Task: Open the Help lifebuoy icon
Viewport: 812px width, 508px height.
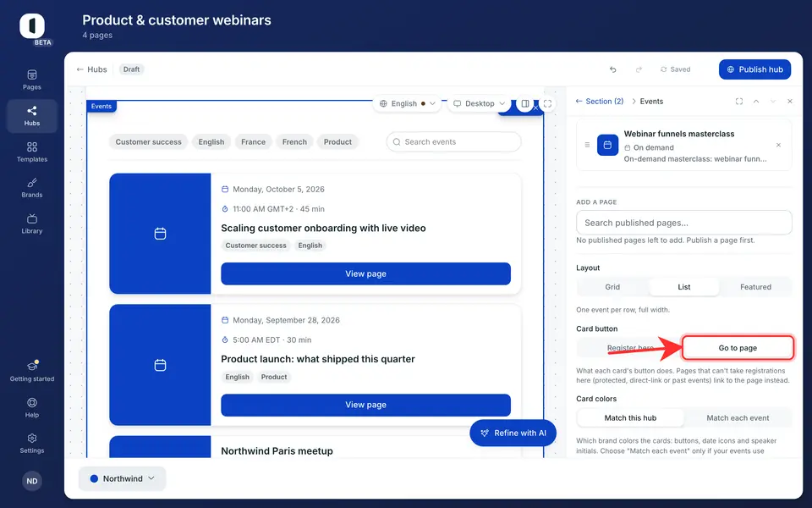Action: pos(31,407)
